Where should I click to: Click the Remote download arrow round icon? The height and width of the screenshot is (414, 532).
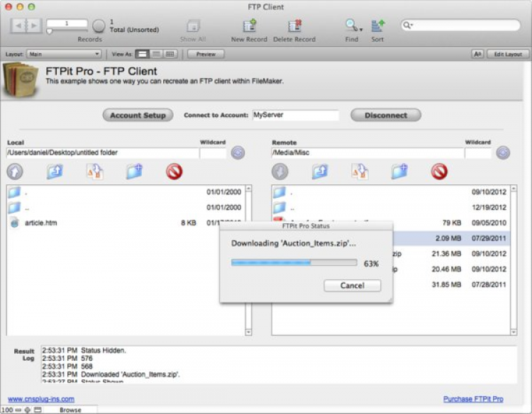click(x=280, y=172)
